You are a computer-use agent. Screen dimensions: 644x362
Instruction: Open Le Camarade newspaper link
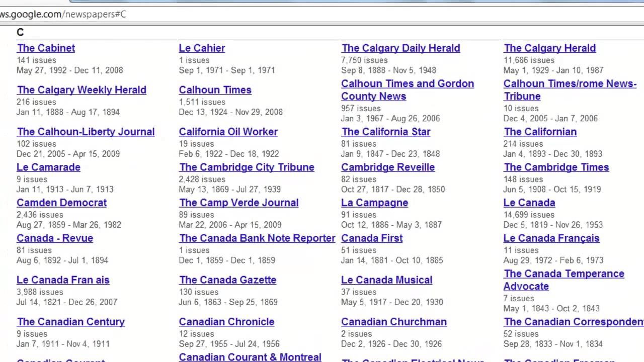click(x=48, y=167)
